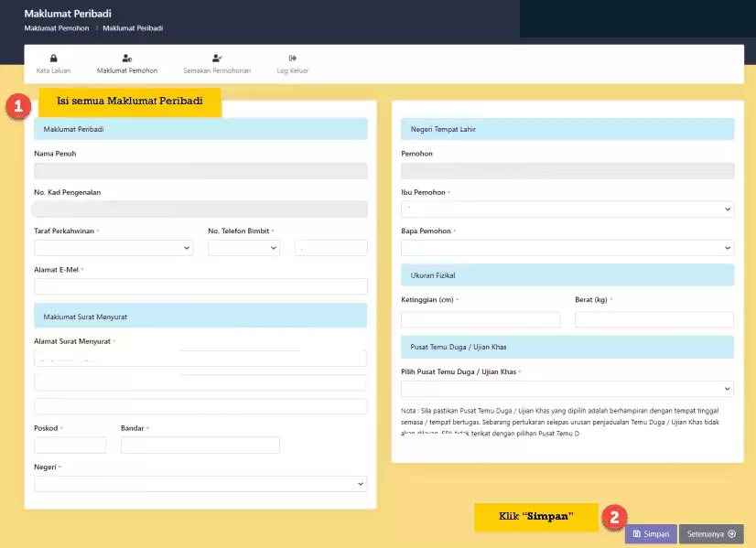The height and width of the screenshot is (548, 756).
Task: Expand the No. Telefon Bimbit prefix dropdown
Action: tap(243, 248)
